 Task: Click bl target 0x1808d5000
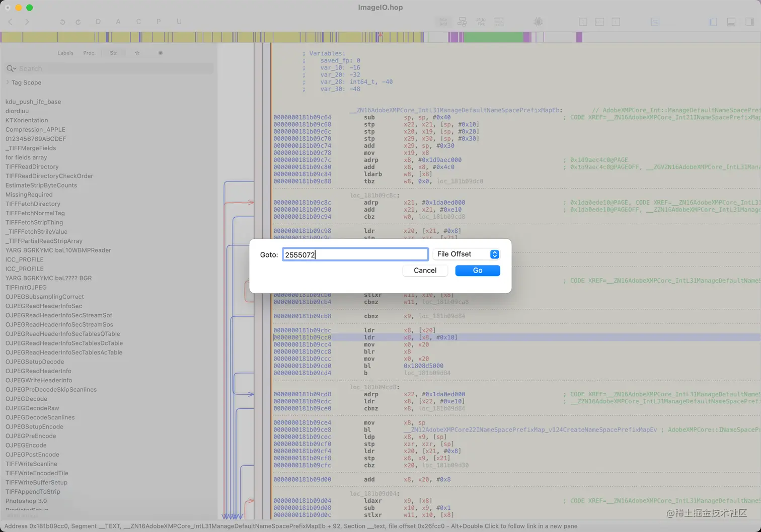tap(423, 366)
